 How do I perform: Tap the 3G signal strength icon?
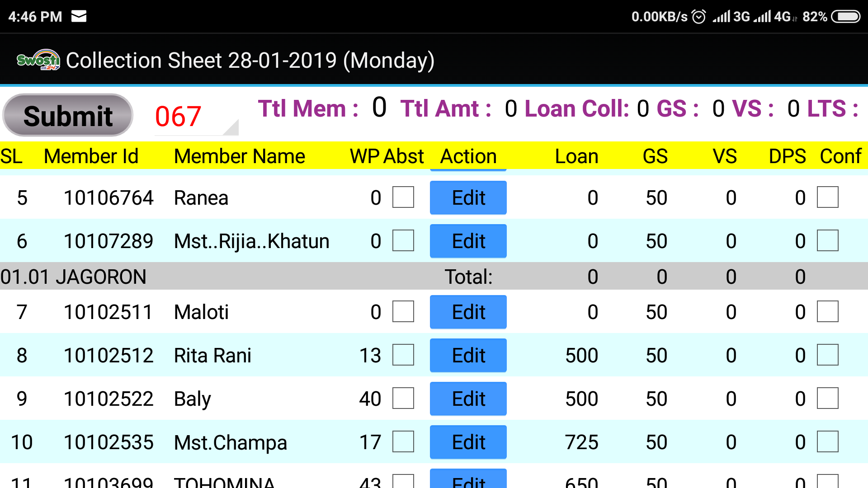pyautogui.click(x=731, y=17)
